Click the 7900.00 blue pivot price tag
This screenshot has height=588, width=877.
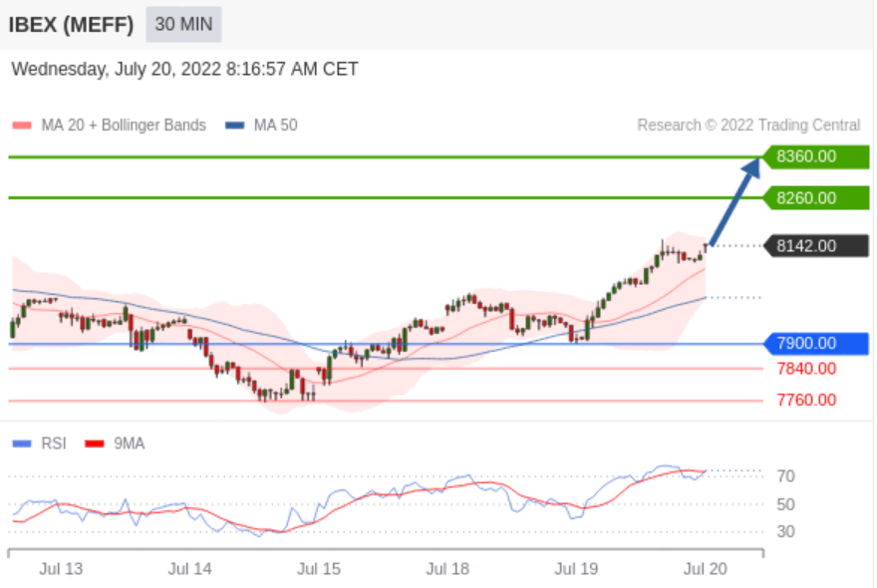point(816,344)
